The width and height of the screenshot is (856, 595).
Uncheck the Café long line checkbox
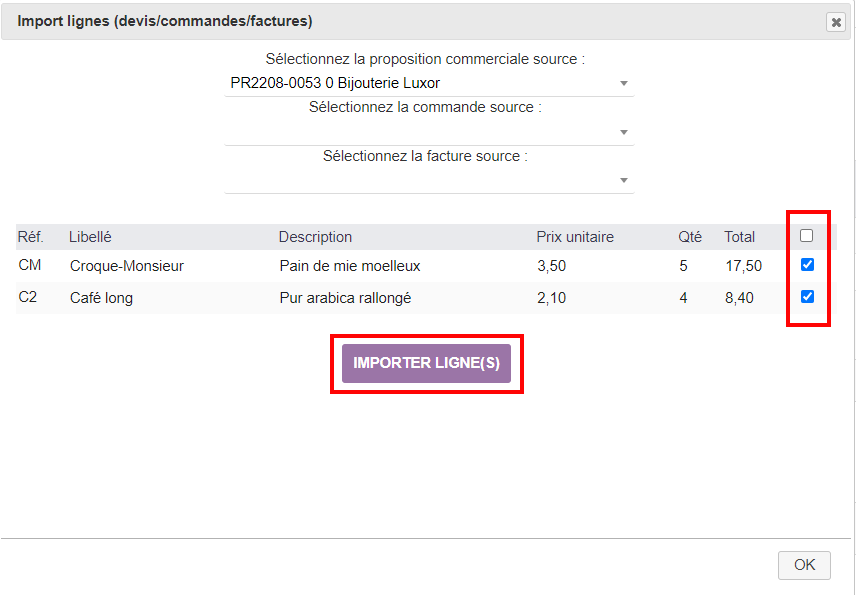point(807,297)
